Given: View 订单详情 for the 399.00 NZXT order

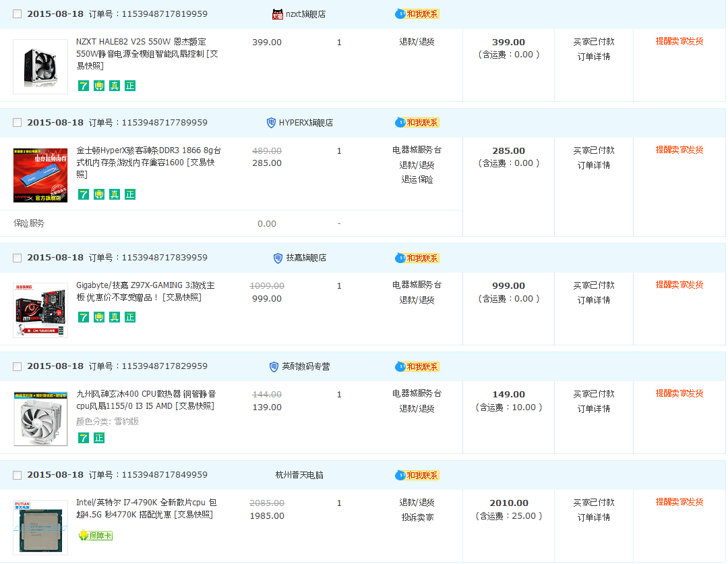Looking at the screenshot, I should point(594,57).
